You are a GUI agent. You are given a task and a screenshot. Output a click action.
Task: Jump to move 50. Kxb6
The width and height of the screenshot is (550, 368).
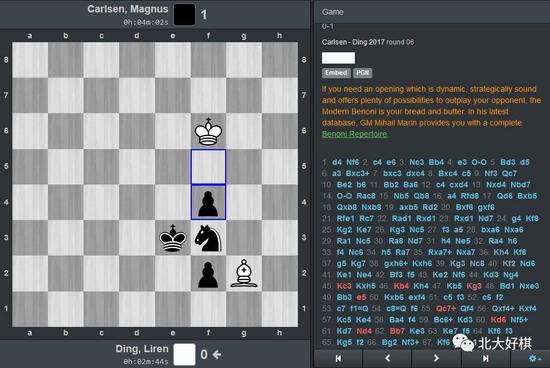pos(394,297)
